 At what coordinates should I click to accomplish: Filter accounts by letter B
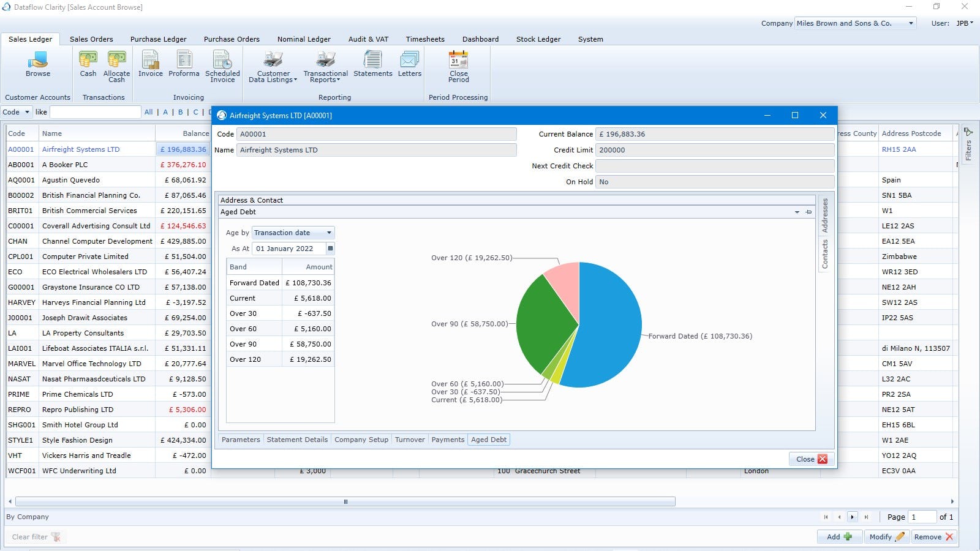pos(181,112)
